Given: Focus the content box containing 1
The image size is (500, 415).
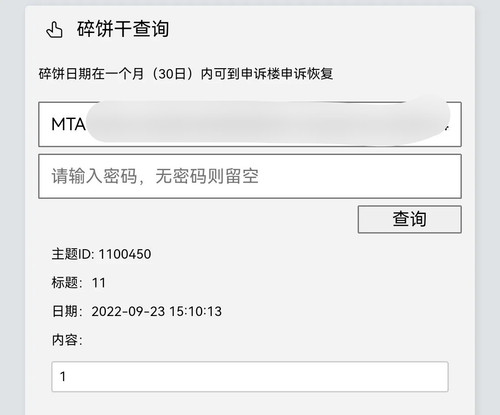Looking at the screenshot, I should [250, 377].
